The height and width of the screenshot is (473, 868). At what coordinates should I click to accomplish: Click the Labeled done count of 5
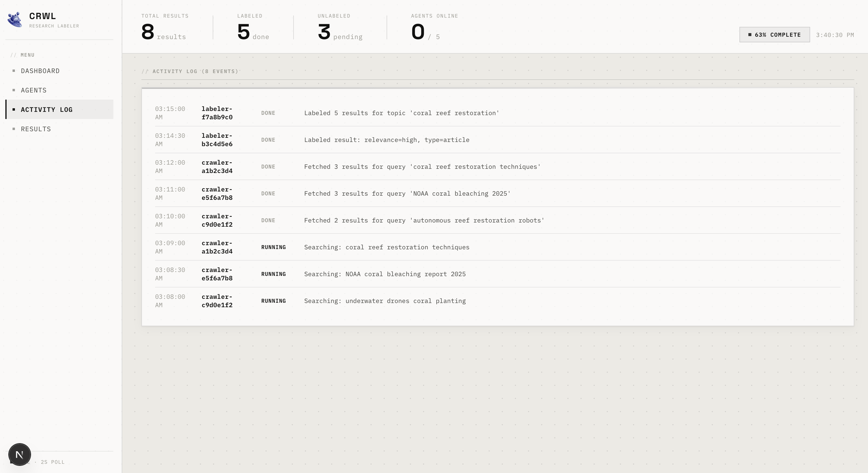pos(243,32)
